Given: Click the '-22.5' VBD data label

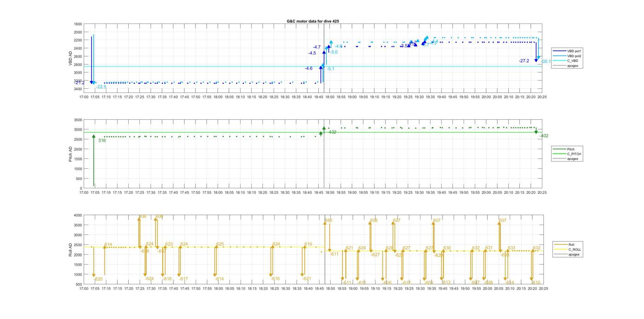Looking at the screenshot, I should pyautogui.click(x=101, y=87).
